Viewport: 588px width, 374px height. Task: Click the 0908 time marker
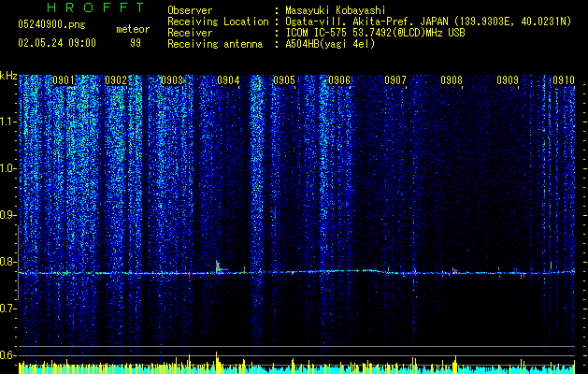tap(452, 80)
